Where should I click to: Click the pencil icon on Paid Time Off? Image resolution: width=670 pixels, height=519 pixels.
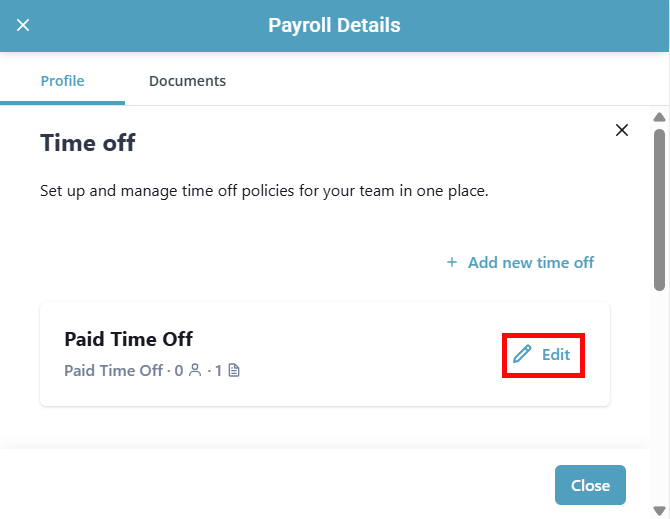pyautogui.click(x=522, y=355)
